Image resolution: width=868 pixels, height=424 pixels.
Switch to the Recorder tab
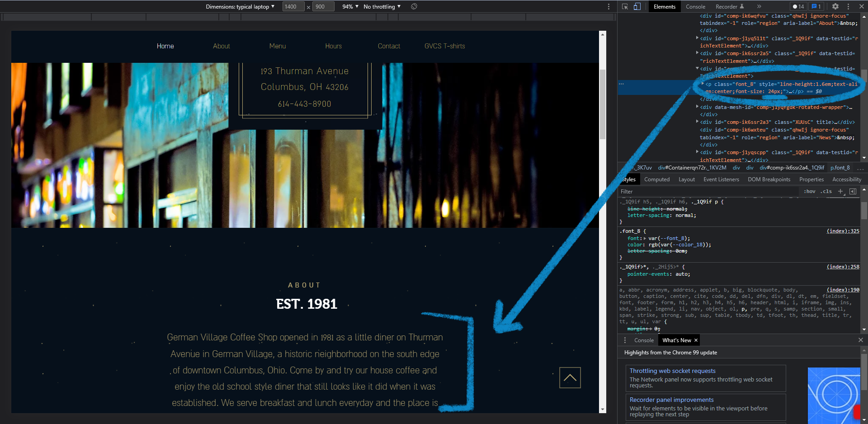point(729,6)
